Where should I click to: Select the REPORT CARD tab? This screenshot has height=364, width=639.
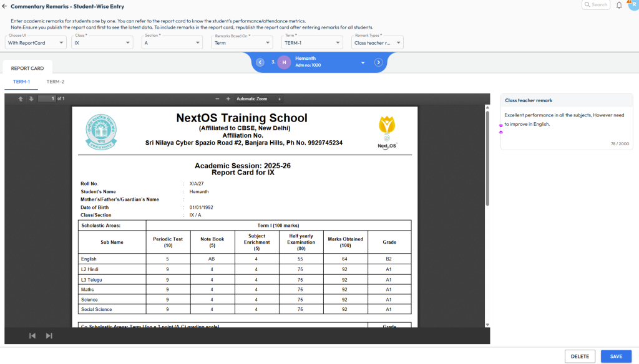[x=27, y=69]
